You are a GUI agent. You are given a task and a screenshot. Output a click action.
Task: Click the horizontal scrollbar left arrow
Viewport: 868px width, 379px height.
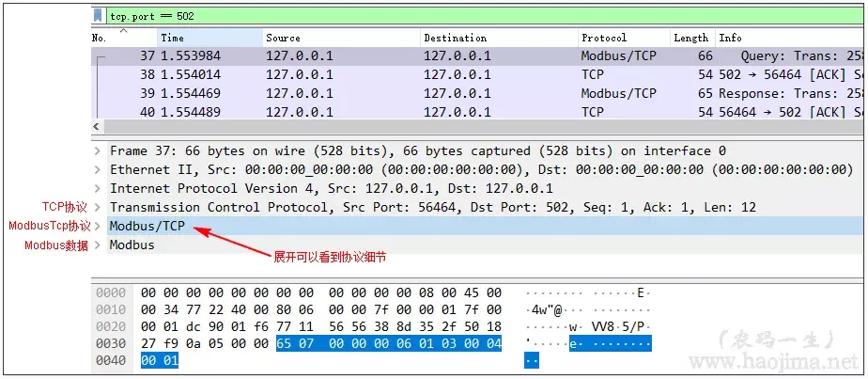point(97,127)
